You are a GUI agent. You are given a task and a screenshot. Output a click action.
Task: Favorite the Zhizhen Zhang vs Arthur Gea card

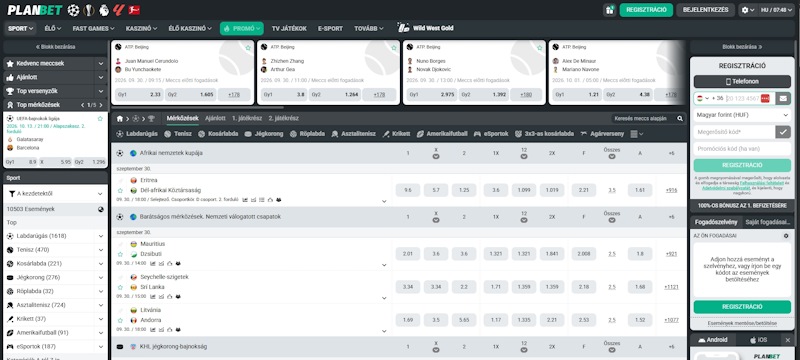pos(394,47)
